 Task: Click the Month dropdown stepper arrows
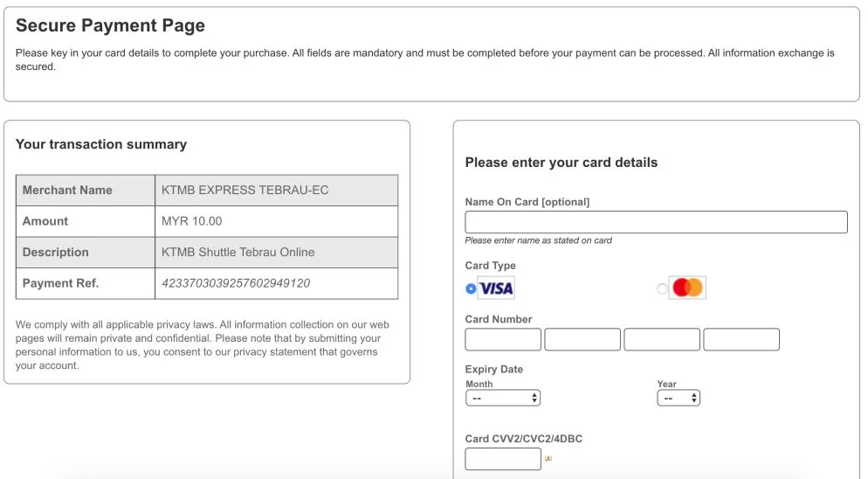534,398
